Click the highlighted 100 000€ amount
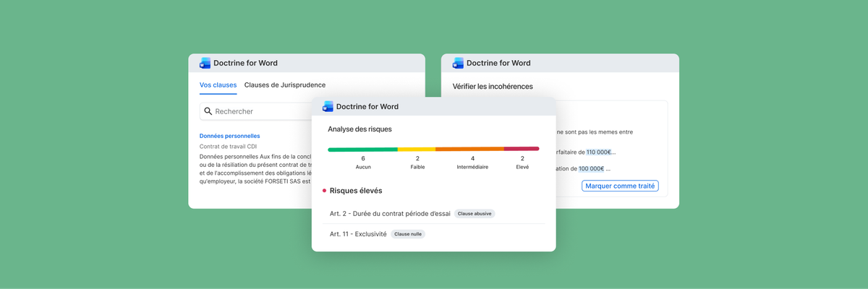This screenshot has width=868, height=289. click(x=591, y=168)
